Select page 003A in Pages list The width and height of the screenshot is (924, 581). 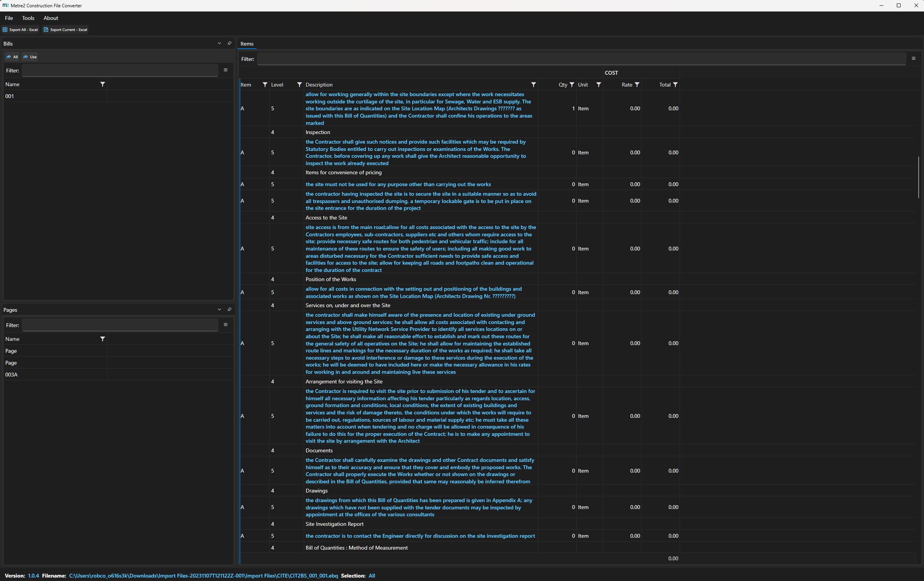(11, 375)
